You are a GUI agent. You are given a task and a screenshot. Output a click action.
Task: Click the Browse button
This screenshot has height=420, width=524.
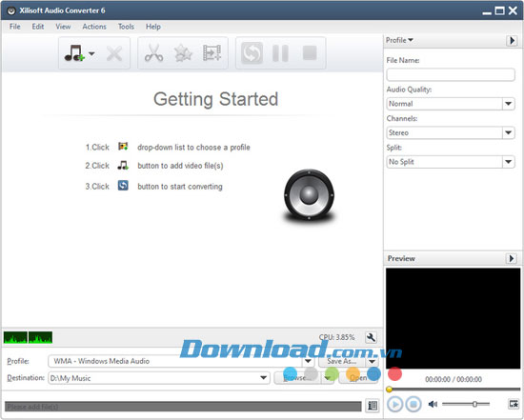coord(297,378)
